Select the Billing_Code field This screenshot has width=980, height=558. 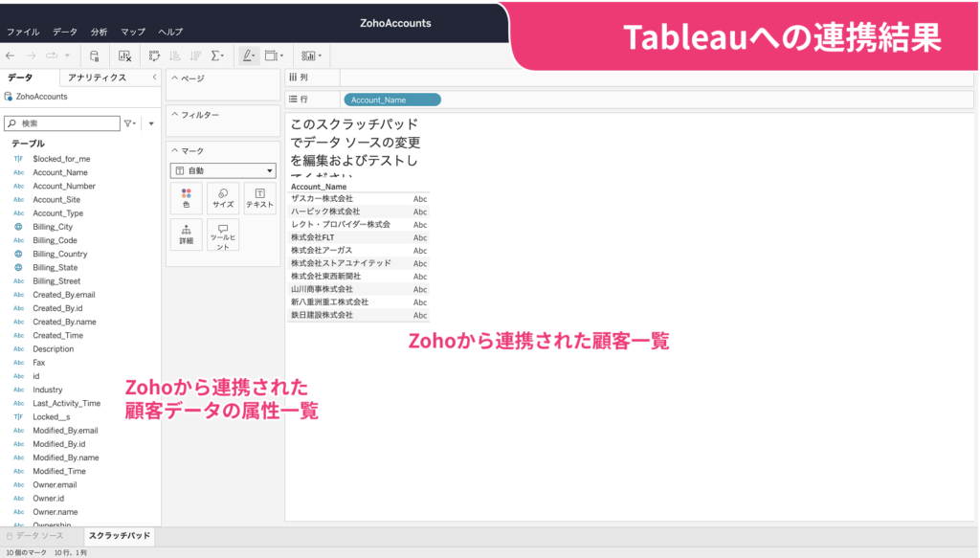(55, 240)
